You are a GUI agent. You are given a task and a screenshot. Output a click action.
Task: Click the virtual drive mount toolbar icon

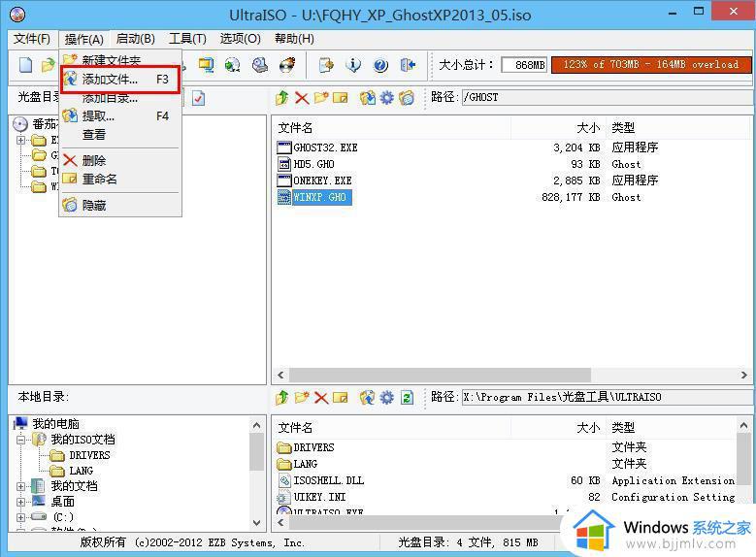[260, 65]
